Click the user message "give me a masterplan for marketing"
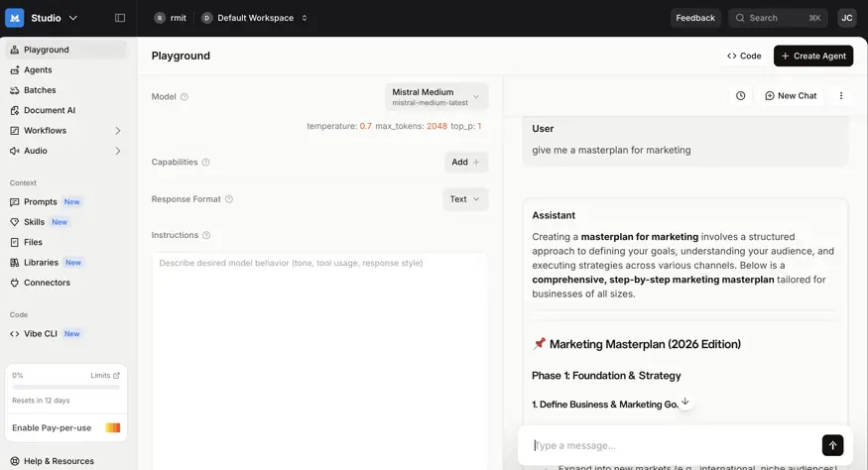 click(x=611, y=150)
